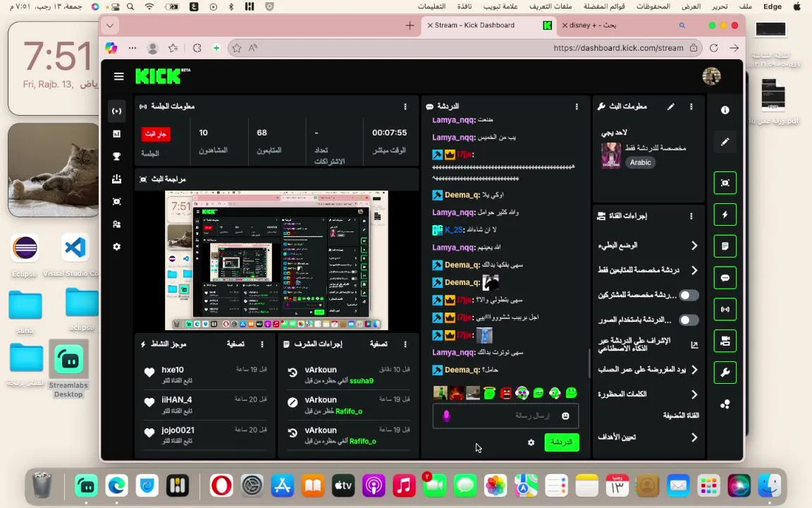
Task: Select the jojo0021 follow activity row
Action: (x=206, y=435)
